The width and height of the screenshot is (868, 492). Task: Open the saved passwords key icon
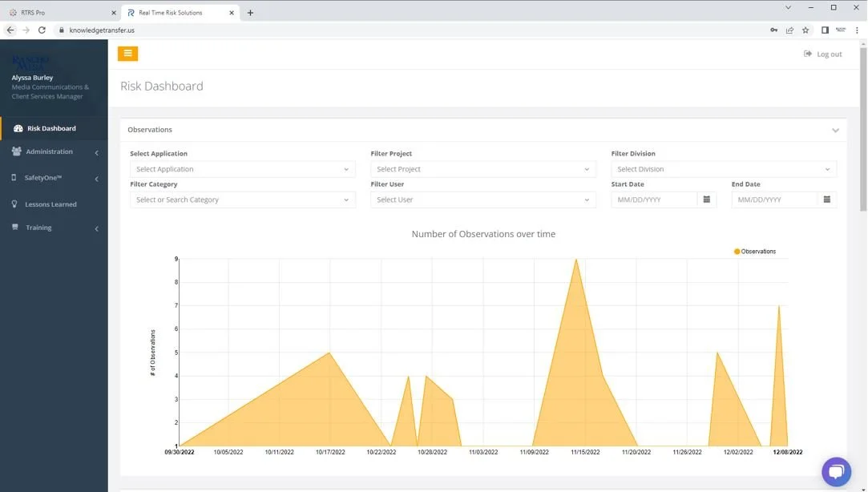[x=774, y=30]
